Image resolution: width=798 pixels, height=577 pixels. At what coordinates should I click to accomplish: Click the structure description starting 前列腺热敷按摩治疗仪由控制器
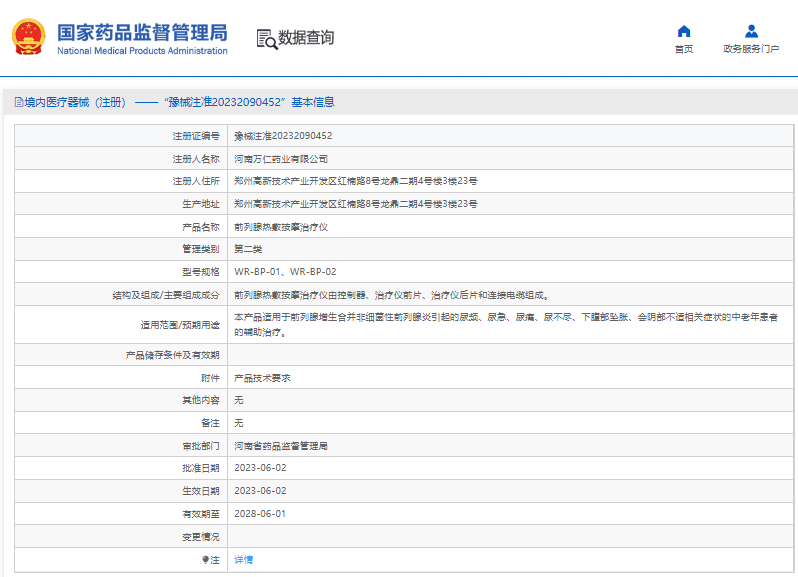[x=391, y=295]
